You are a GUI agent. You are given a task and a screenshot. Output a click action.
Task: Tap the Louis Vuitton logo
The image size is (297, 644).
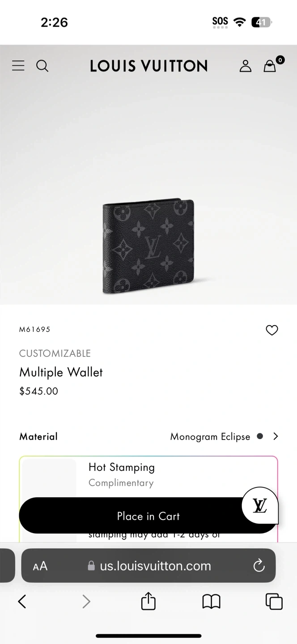point(148,66)
